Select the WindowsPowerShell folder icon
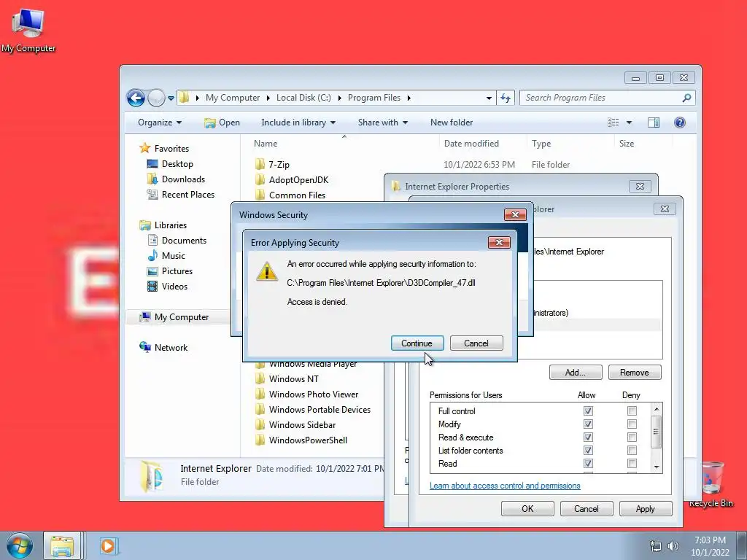This screenshot has width=747, height=560. tap(260, 440)
